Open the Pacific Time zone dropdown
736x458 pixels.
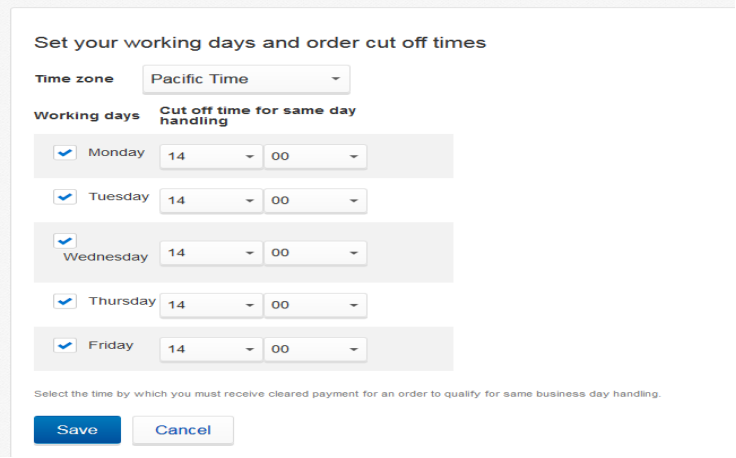pos(246,79)
